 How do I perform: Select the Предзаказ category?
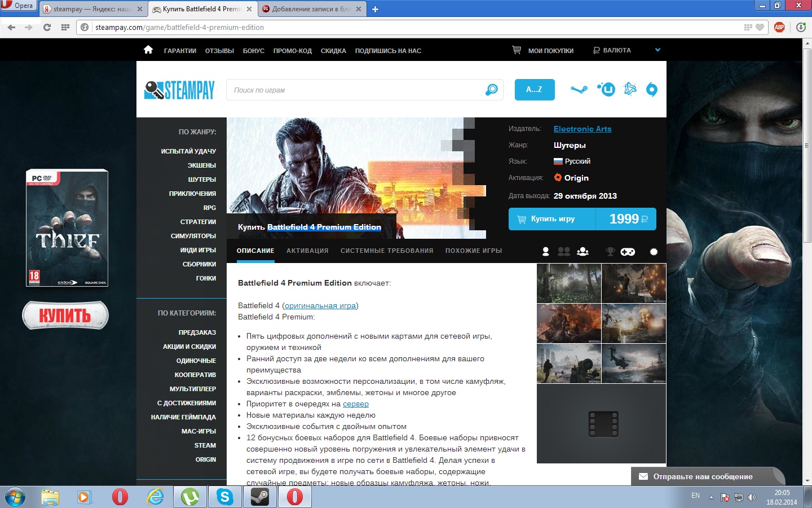coord(197,332)
